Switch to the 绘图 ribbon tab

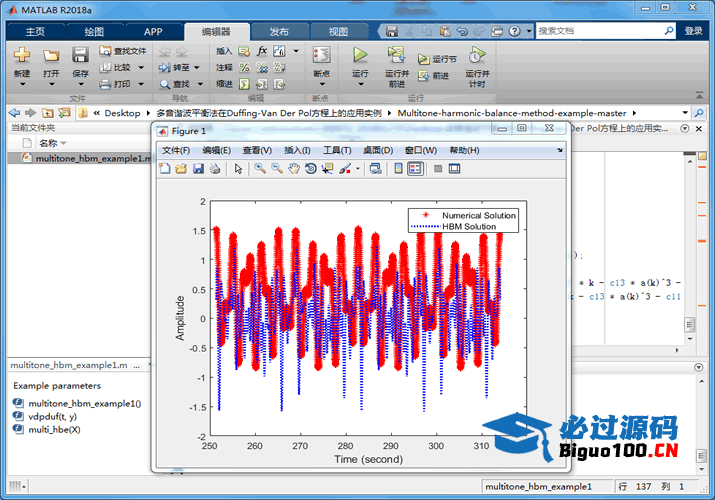coord(94,31)
